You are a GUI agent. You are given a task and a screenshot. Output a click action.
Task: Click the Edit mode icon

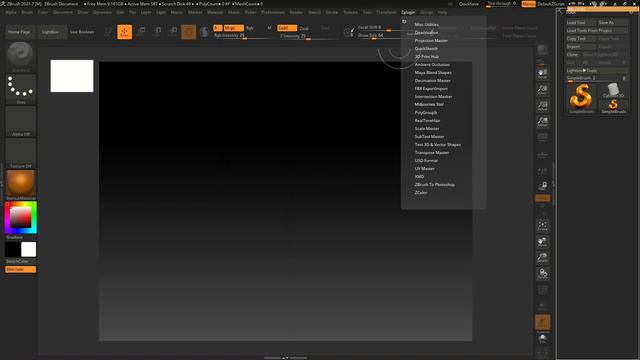coord(108,32)
